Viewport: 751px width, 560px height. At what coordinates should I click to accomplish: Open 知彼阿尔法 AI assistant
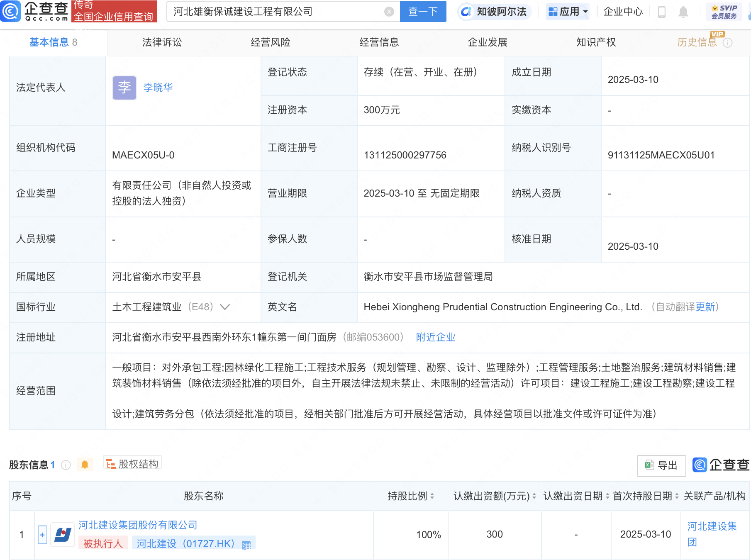[x=495, y=12]
